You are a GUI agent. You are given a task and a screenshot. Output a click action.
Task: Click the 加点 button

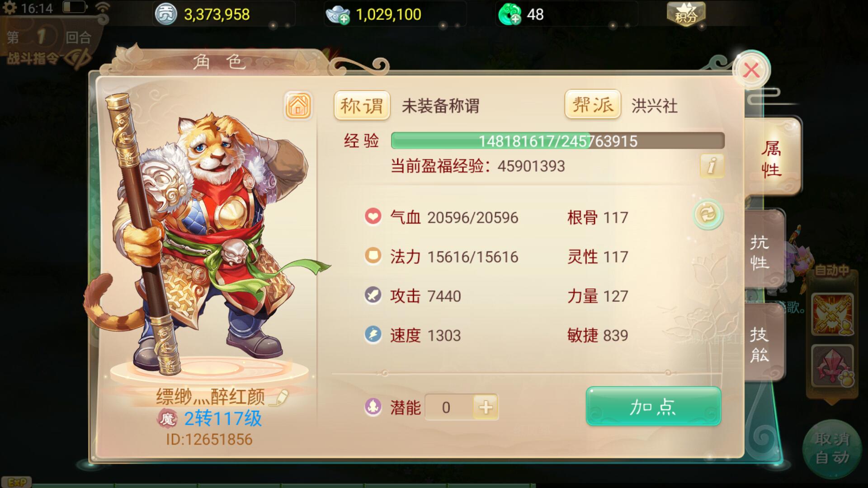[x=653, y=406]
